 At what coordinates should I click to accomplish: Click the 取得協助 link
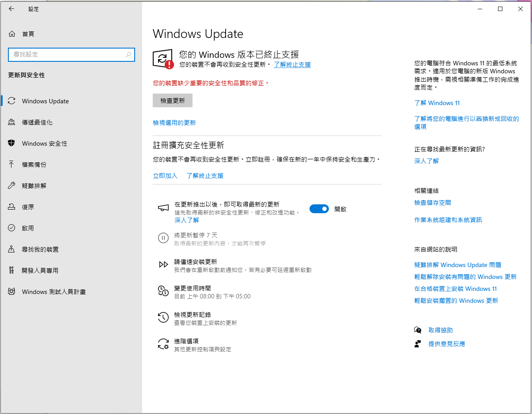coord(441,330)
